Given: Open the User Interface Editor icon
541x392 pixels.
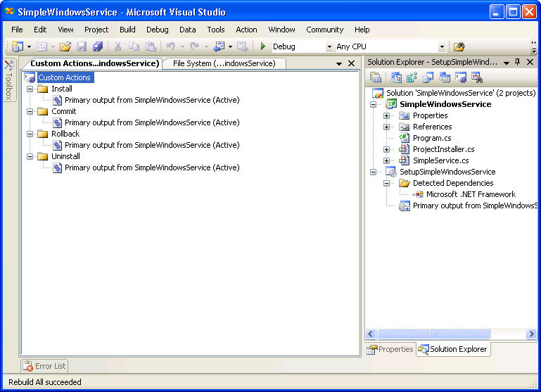Looking at the screenshot, I should pyautogui.click(x=445, y=77).
